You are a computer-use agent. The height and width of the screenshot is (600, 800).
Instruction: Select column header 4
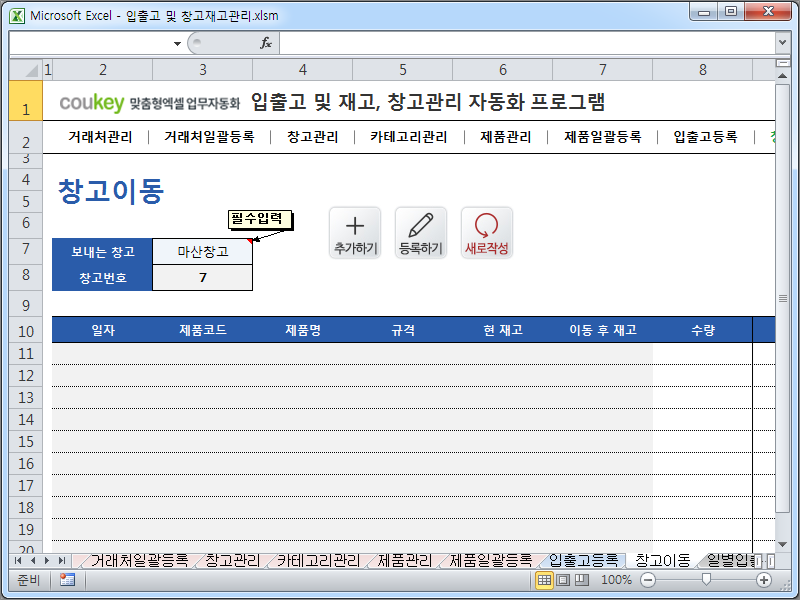(303, 69)
